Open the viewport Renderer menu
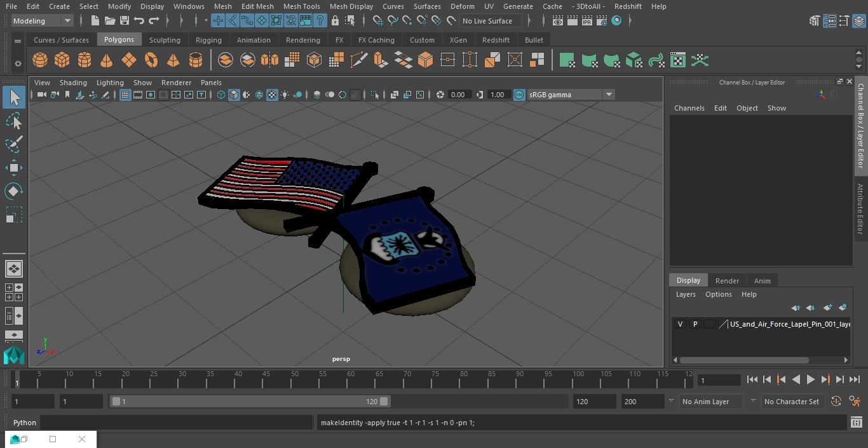Image resolution: width=868 pixels, height=448 pixels. (176, 83)
